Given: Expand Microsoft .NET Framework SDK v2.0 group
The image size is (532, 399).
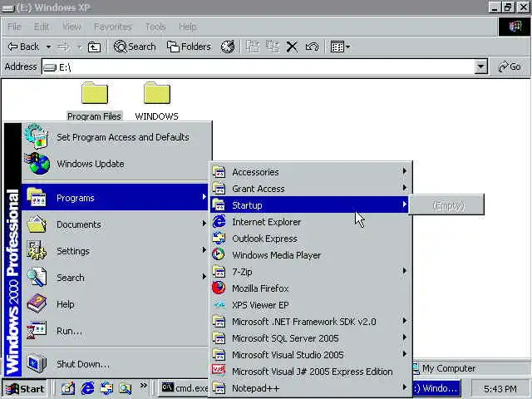Looking at the screenshot, I should click(309, 322).
